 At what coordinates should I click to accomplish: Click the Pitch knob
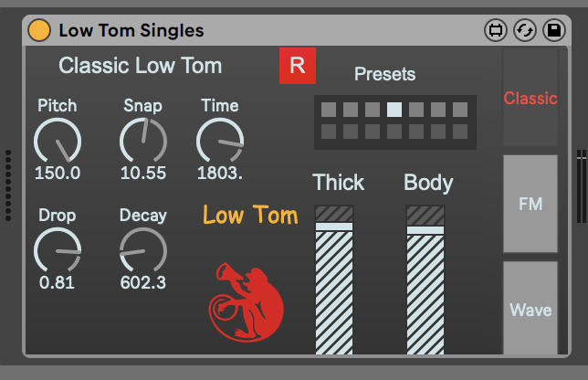[58, 141]
